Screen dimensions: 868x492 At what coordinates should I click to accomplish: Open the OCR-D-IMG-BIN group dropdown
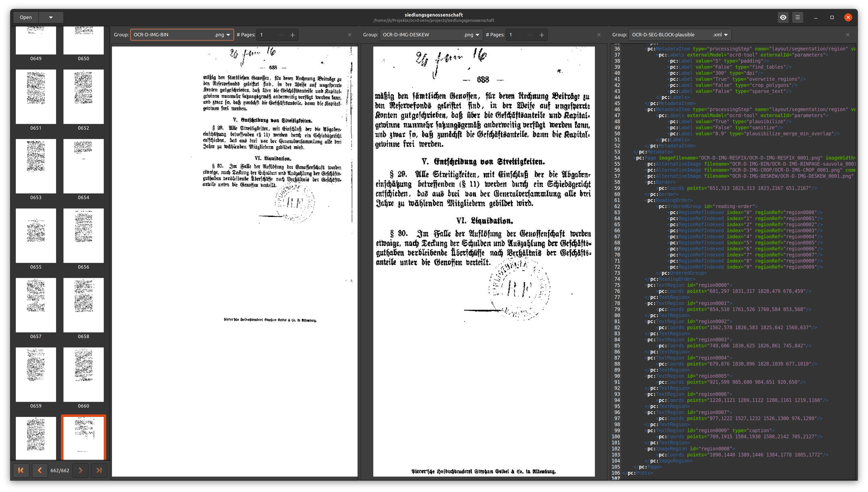tap(182, 35)
